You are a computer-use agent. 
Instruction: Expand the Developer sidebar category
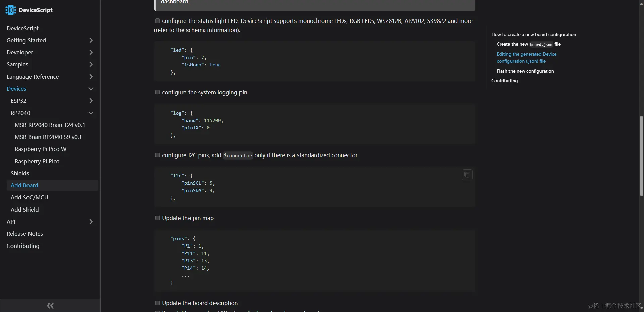[91, 52]
